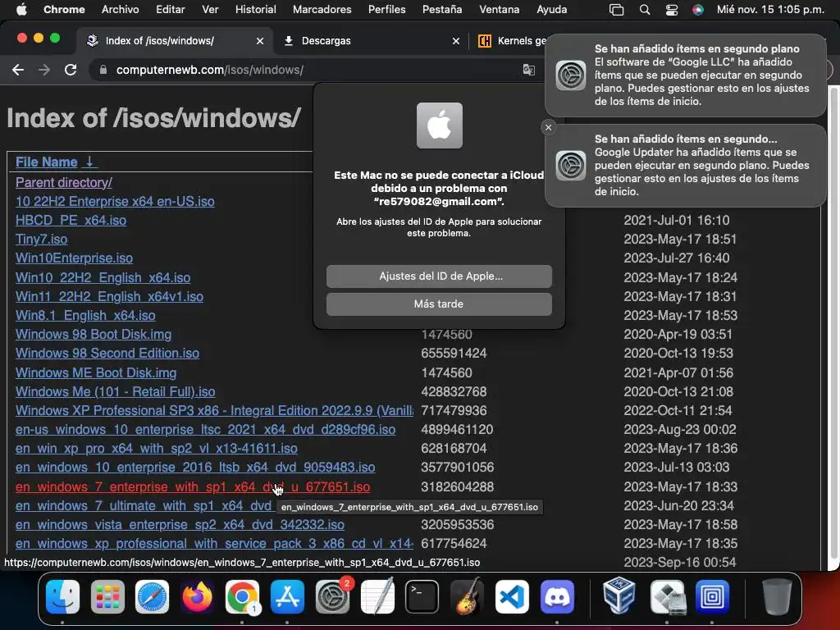The image size is (840, 630).
Task: Sort by File Name column header
Action: point(56,162)
